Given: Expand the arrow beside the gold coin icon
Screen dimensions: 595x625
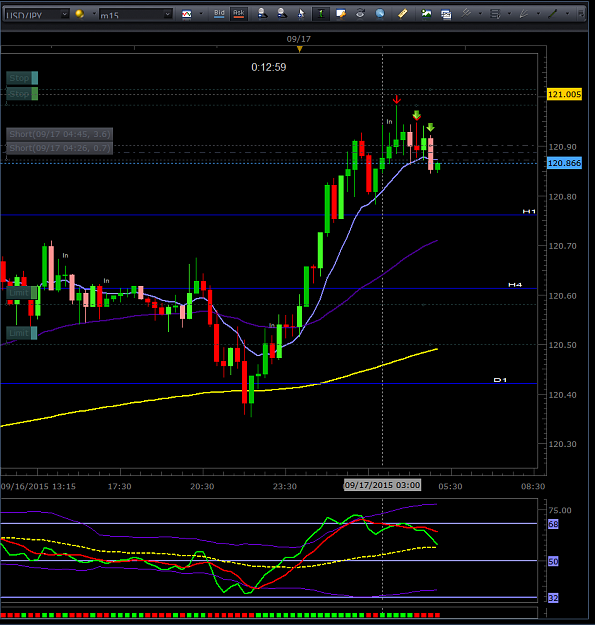Looking at the screenshot, I should point(94,14).
